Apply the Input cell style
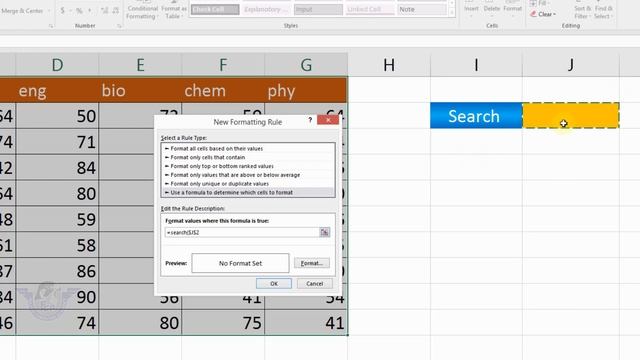Image resolution: width=640 pixels, height=360 pixels. pyautogui.click(x=318, y=9)
